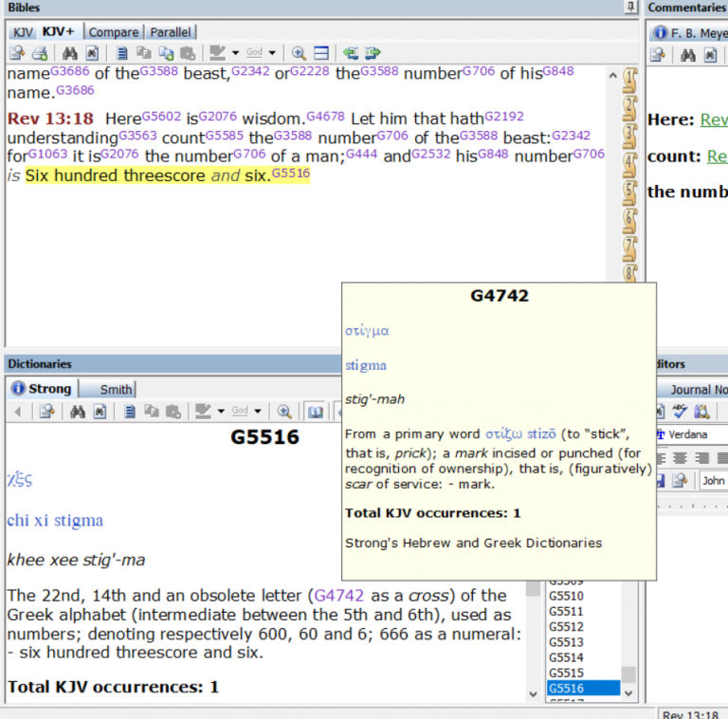
Task: Click the copy verses icon with green plus in Bibles toolbar
Action: [166, 53]
